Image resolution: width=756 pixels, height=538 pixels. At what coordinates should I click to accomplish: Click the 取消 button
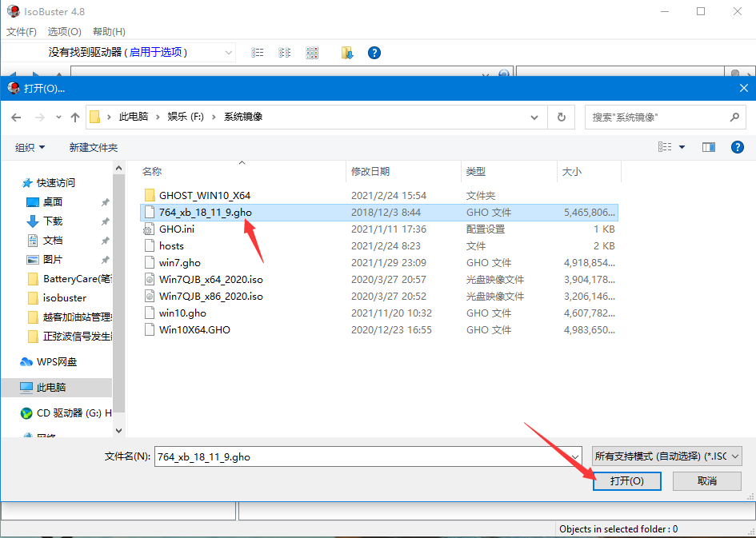(x=706, y=481)
